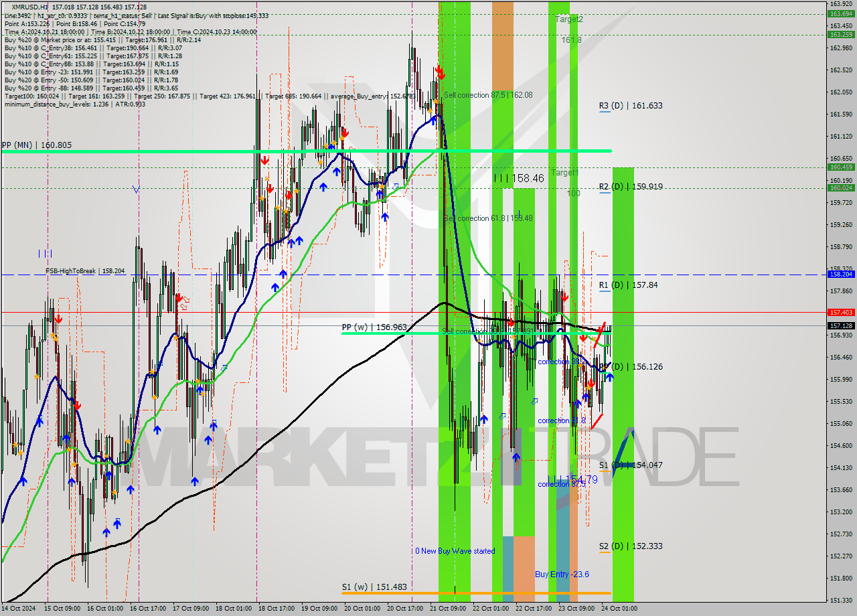Select the green 160.024 price tag

point(841,187)
